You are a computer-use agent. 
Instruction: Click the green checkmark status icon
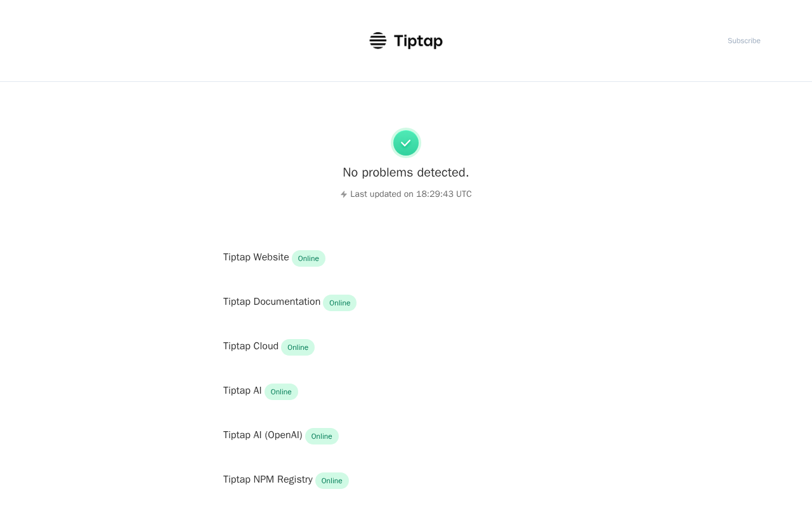[406, 143]
